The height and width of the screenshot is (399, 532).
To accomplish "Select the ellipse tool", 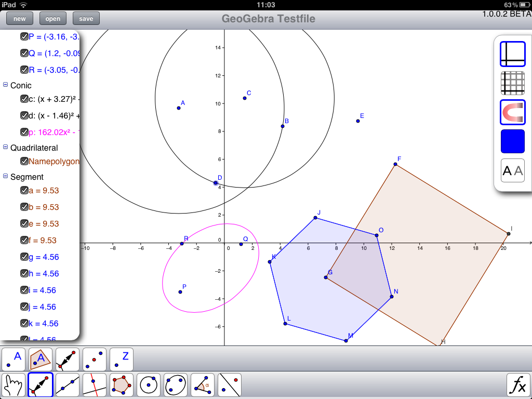I will point(175,384).
